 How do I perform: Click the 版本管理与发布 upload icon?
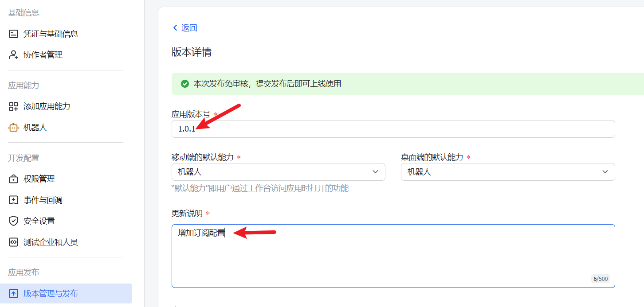coord(13,294)
